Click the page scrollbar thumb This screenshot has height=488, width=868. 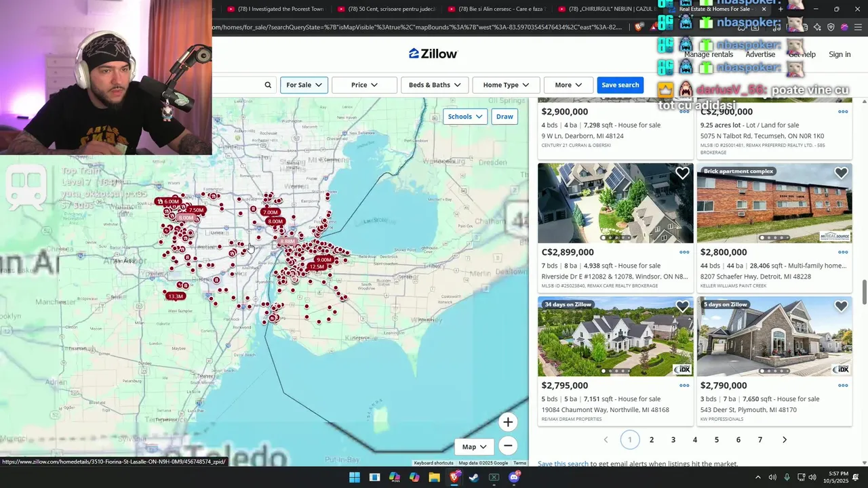(864, 292)
